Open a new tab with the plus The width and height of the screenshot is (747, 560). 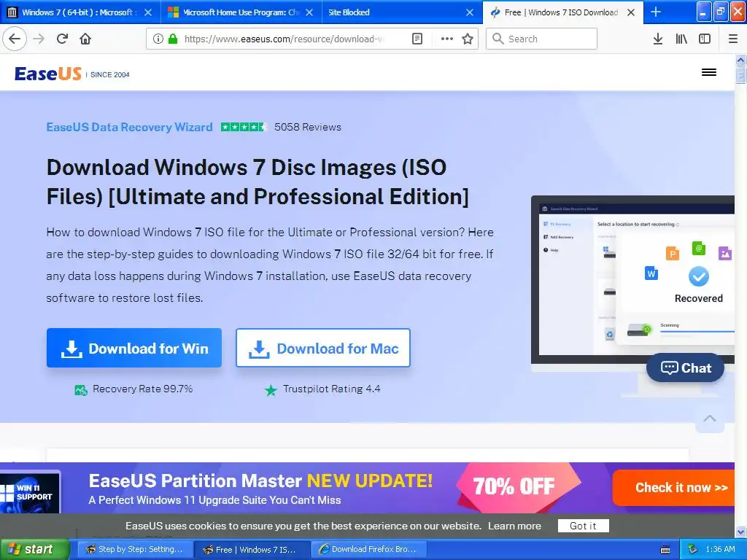click(656, 12)
